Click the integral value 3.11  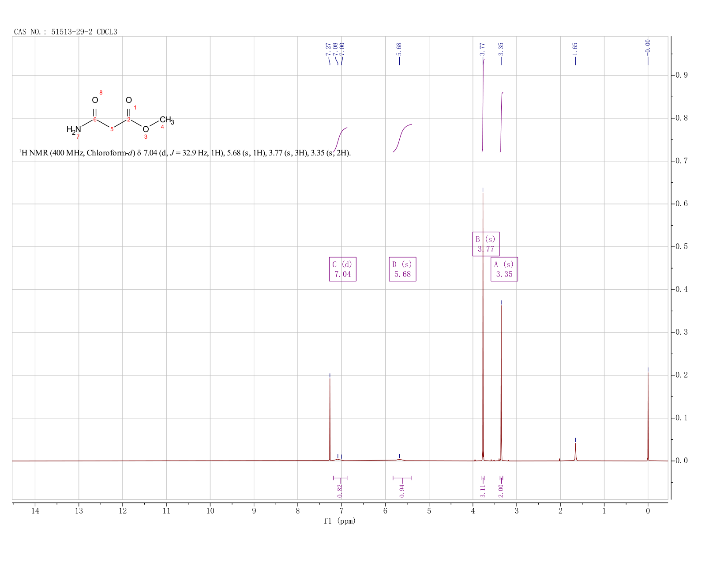click(x=483, y=491)
